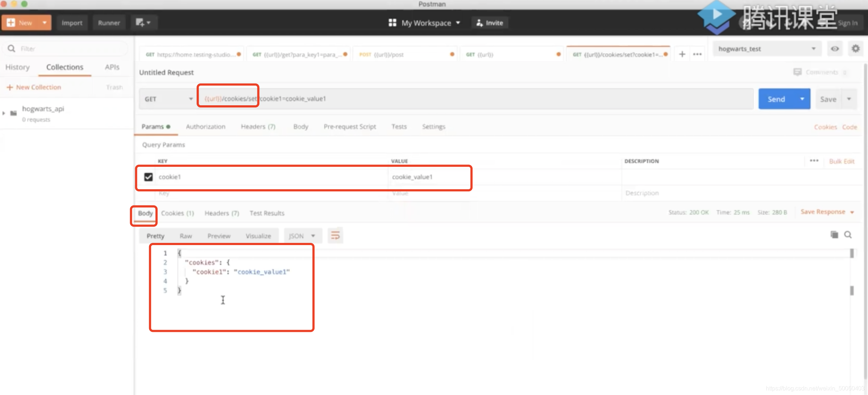Open the hogwarts_test environment dropdown
The height and width of the screenshot is (395, 868).
pos(767,49)
